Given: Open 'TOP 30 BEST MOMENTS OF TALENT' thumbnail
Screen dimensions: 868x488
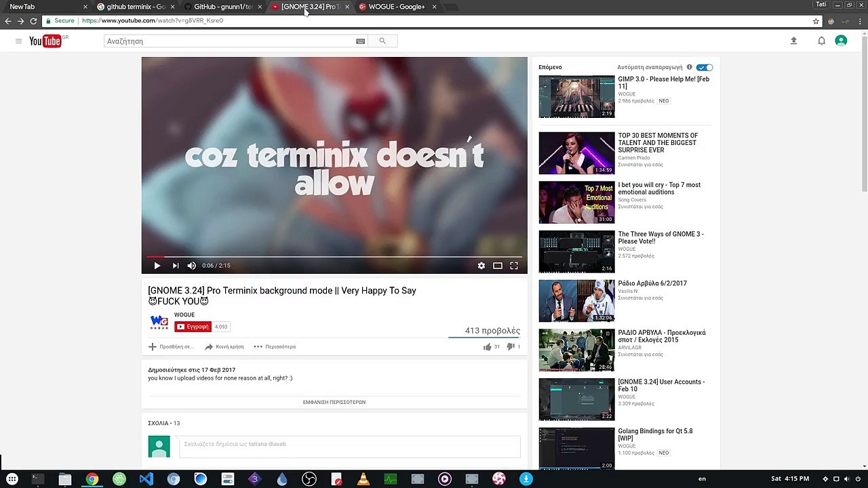Looking at the screenshot, I should 576,153.
